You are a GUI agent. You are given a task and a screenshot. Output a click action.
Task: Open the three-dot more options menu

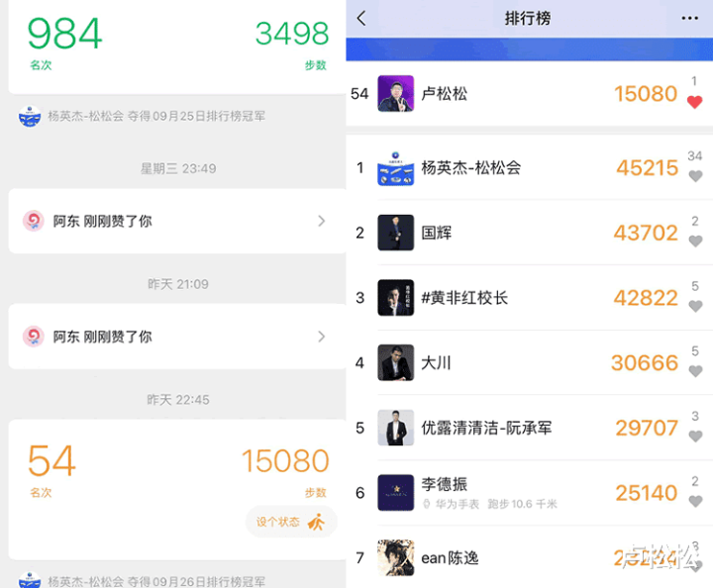[690, 19]
